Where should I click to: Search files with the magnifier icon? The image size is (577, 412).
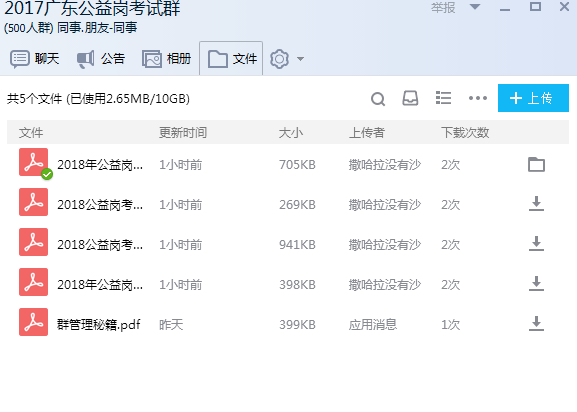(x=378, y=99)
